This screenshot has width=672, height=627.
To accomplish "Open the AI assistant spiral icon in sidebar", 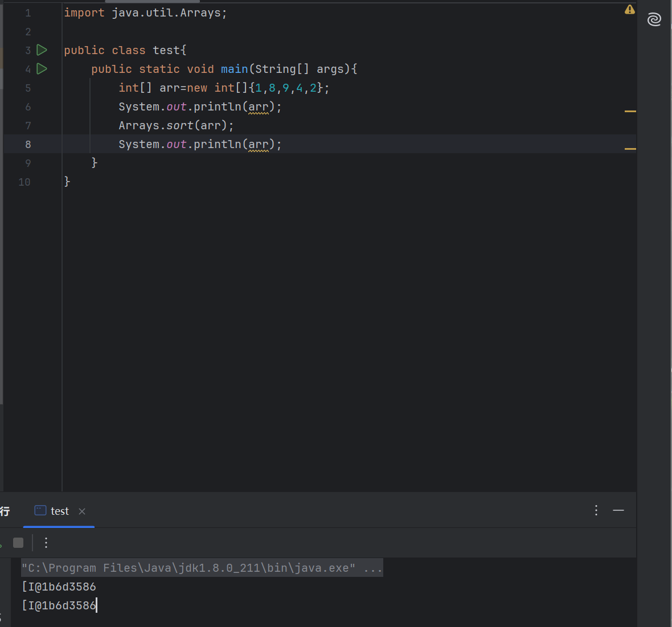I will click(654, 20).
